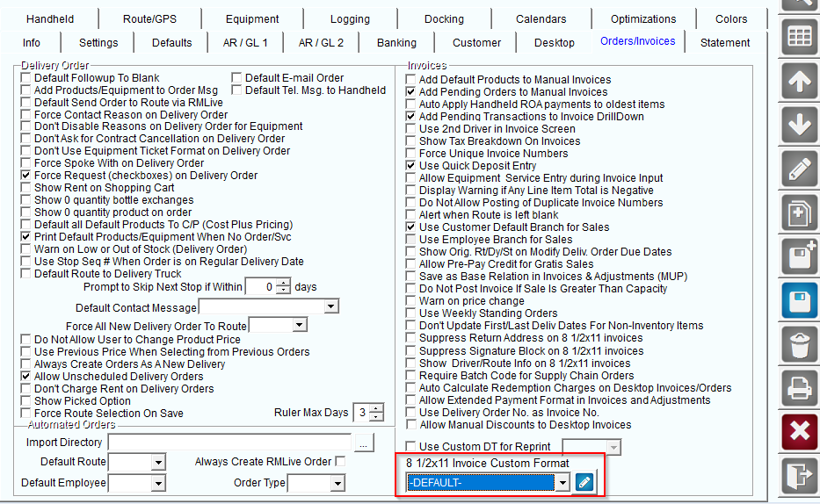Select the Desktop tab
The width and height of the screenshot is (820, 504).
(x=554, y=43)
